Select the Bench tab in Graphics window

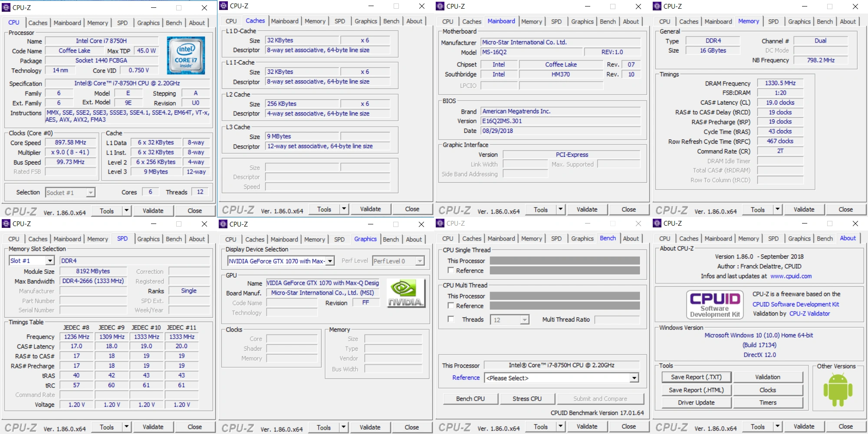pos(391,239)
